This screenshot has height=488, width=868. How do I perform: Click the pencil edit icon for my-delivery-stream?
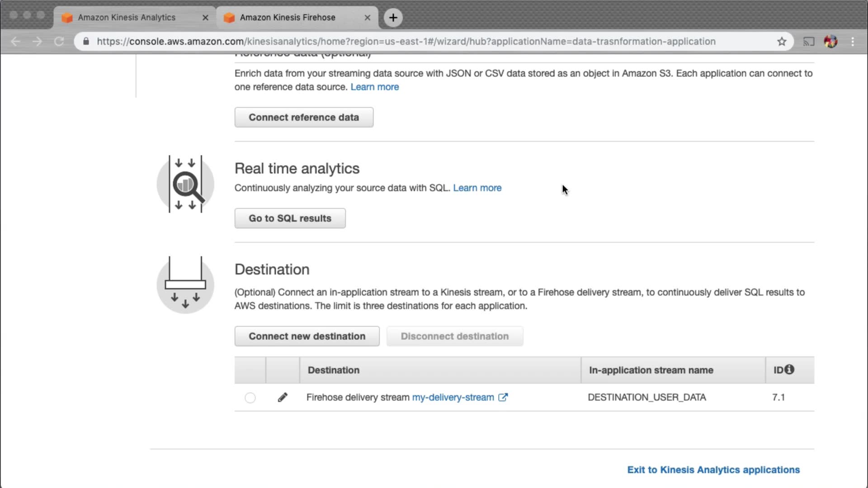pyautogui.click(x=283, y=397)
